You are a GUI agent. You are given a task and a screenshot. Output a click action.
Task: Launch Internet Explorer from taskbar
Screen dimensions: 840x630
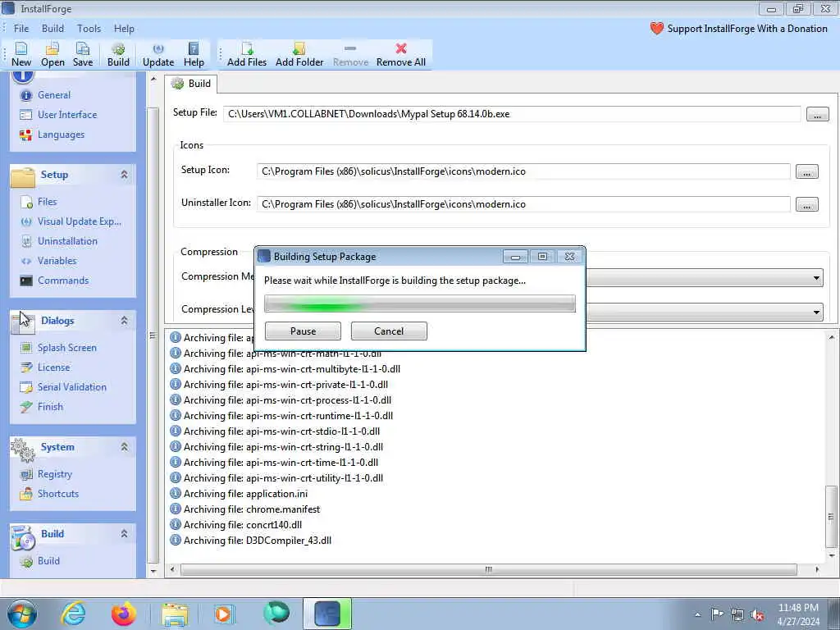[x=73, y=614]
